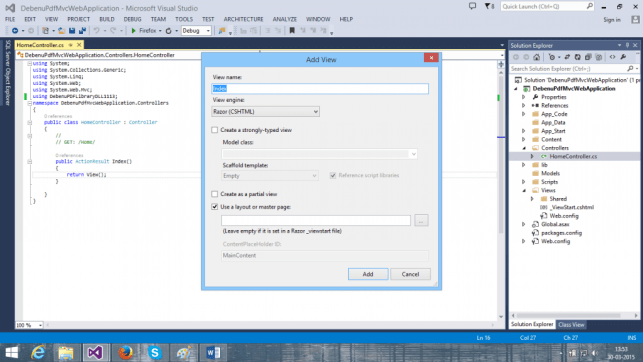Open the notifications flag icon

click(x=488, y=6)
